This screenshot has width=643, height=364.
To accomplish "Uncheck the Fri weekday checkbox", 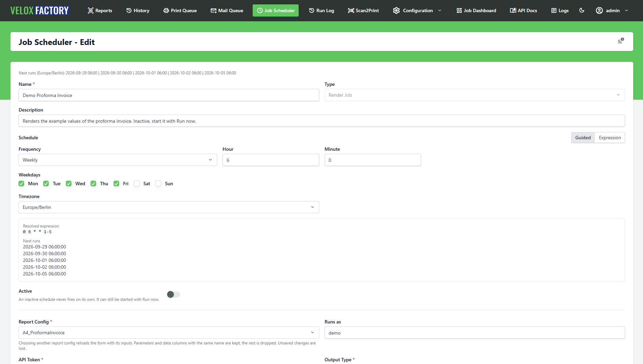I will point(116,184).
